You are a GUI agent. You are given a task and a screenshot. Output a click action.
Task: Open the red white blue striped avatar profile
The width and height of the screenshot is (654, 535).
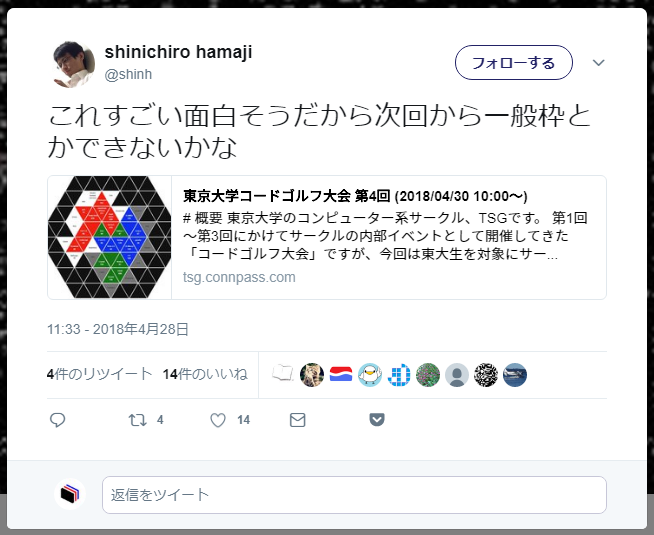coord(341,374)
